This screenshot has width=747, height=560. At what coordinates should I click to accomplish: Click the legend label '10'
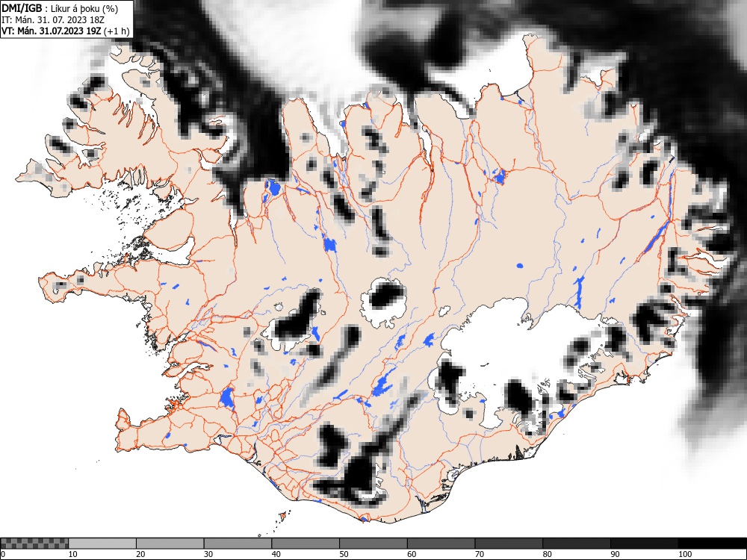click(x=73, y=554)
